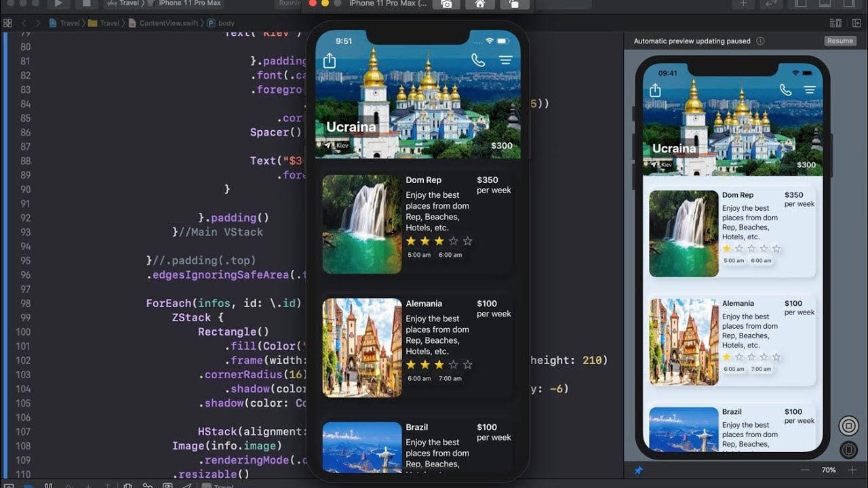Click the Library plus button in Xcode toolbar
This screenshot has width=868, height=488.
(x=743, y=3)
